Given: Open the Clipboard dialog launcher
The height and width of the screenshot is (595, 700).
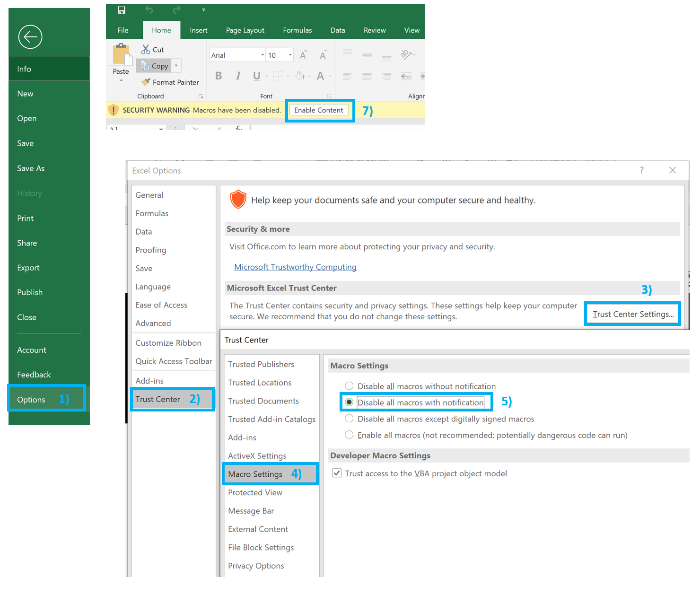Looking at the screenshot, I should (x=201, y=96).
